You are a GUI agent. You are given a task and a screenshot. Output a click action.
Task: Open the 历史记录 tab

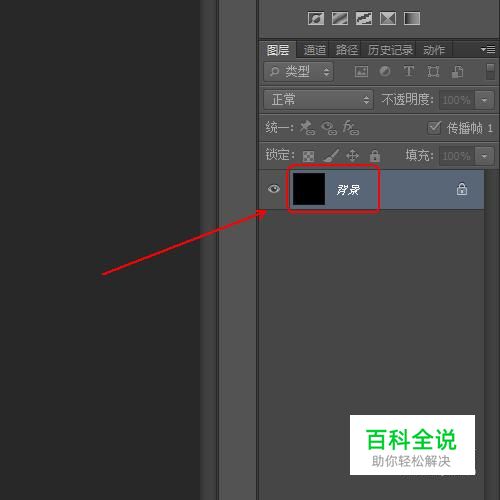click(390, 50)
